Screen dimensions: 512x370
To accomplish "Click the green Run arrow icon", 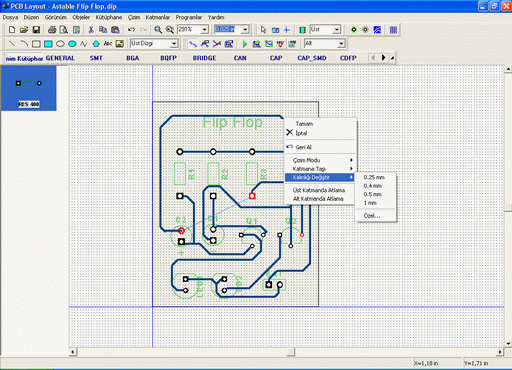I will coord(245,44).
